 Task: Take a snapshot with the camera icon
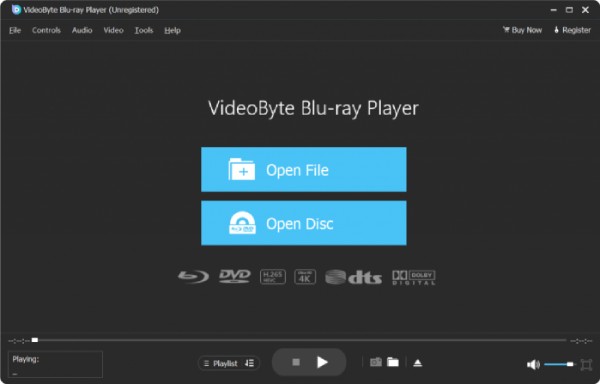(x=376, y=362)
